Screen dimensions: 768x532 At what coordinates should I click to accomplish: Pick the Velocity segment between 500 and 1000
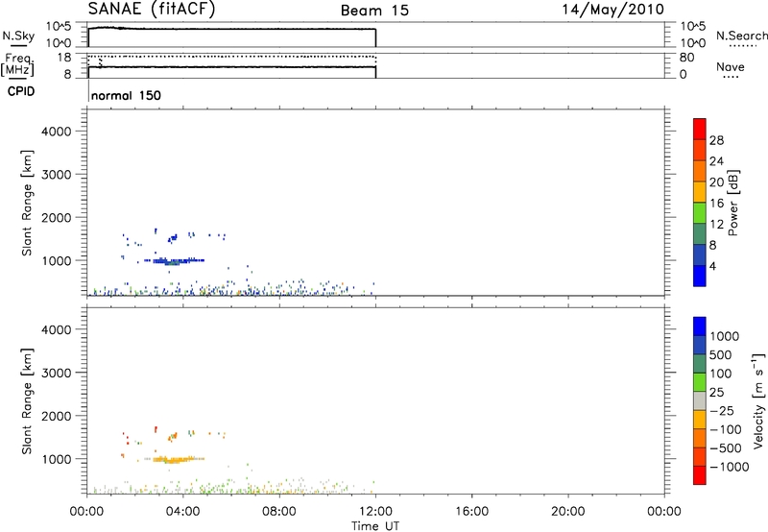700,345
